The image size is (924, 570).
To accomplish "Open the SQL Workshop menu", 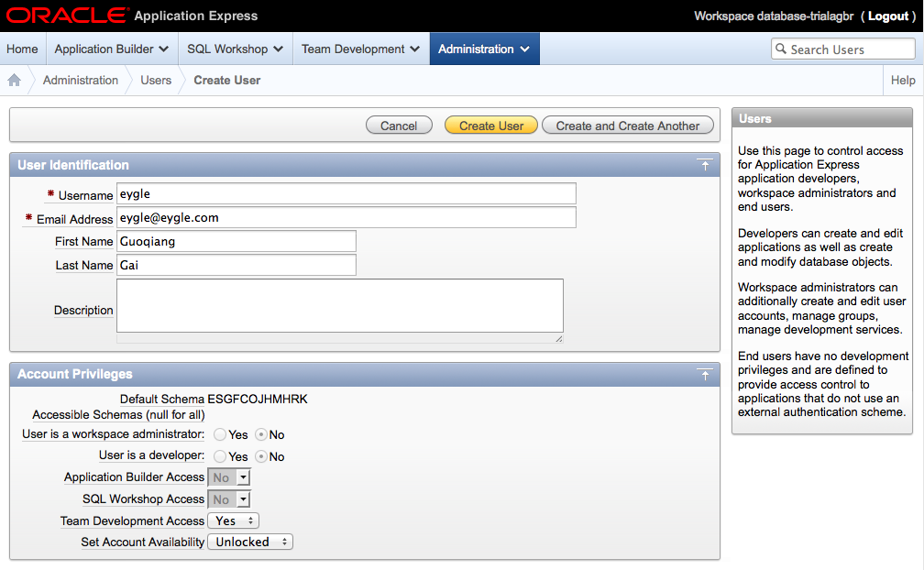I will pos(235,49).
